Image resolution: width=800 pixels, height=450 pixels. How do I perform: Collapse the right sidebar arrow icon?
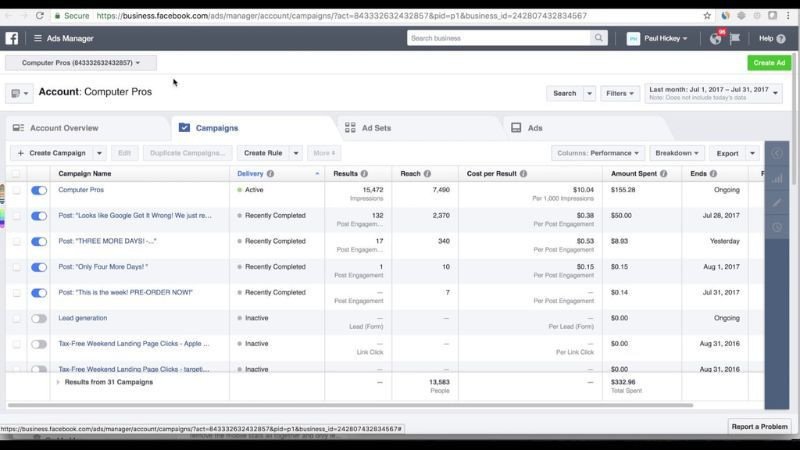[777, 154]
